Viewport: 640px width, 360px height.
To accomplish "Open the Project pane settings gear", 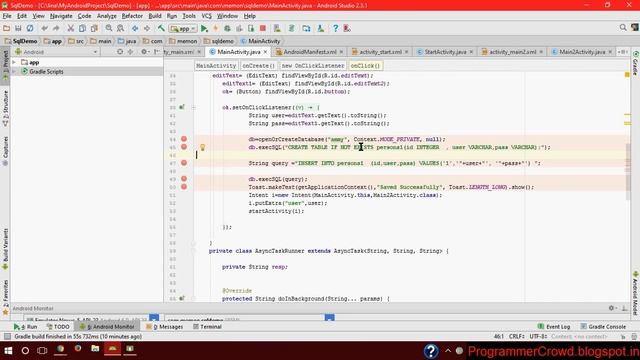I will (x=144, y=52).
